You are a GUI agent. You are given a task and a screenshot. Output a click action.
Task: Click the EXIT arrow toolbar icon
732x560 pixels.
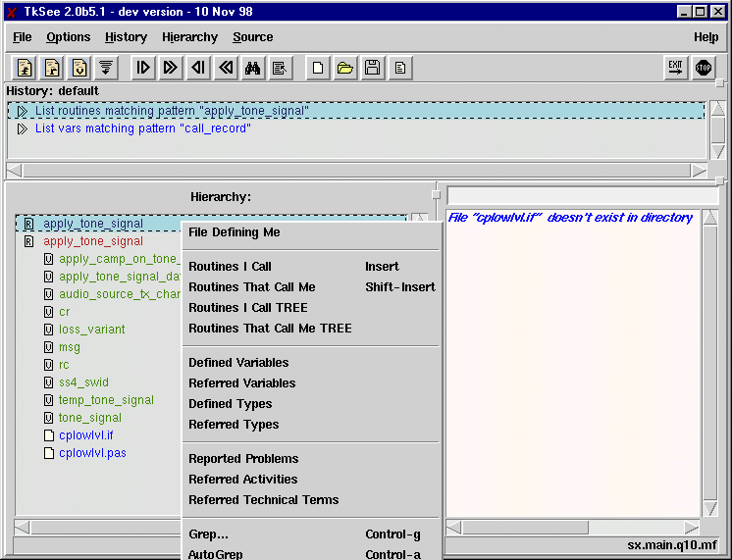tap(675, 68)
